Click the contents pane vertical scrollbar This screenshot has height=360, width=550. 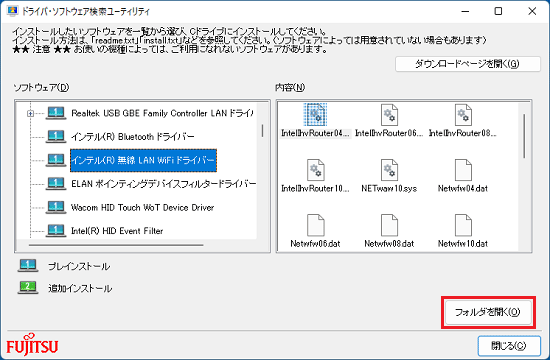click(x=524, y=136)
